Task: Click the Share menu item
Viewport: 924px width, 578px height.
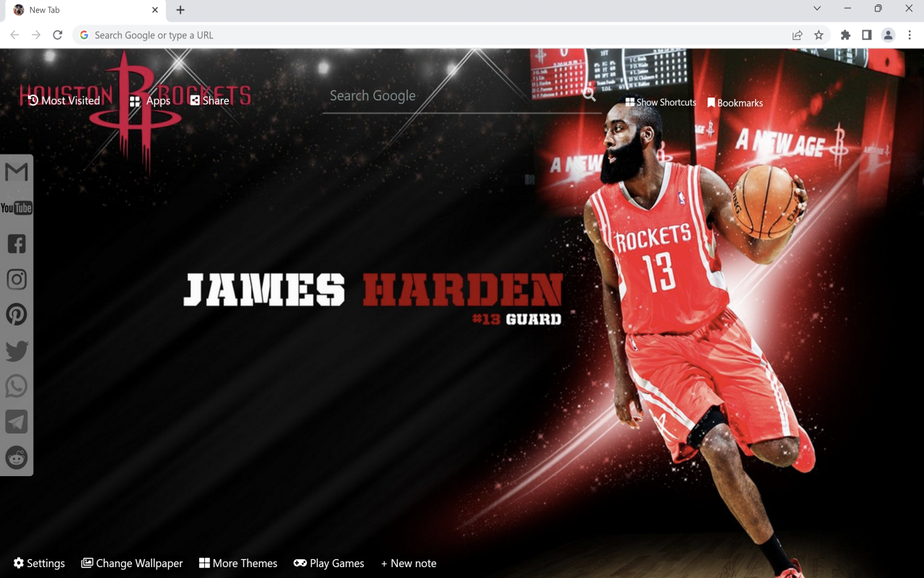Action: point(209,100)
